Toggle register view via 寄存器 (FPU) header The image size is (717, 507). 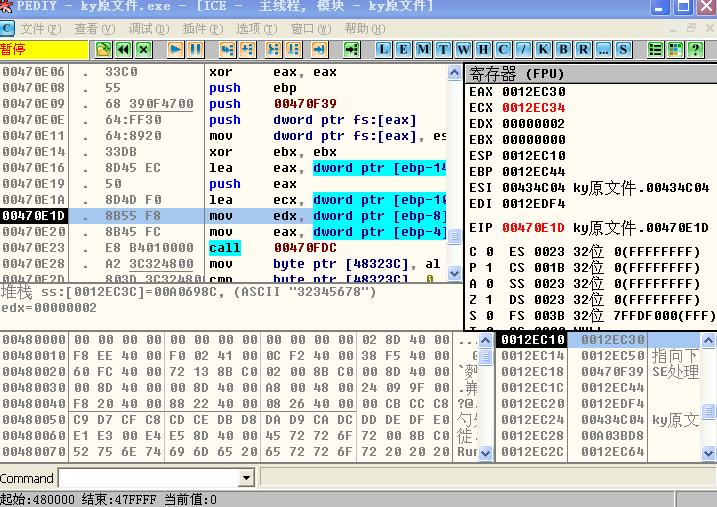coord(591,74)
